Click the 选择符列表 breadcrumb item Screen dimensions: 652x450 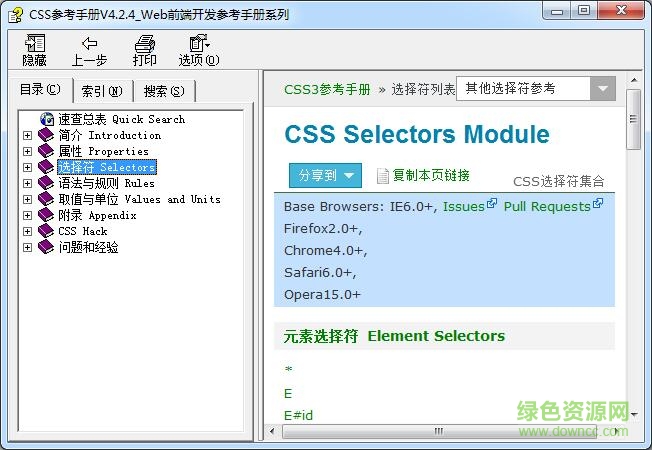(x=423, y=89)
